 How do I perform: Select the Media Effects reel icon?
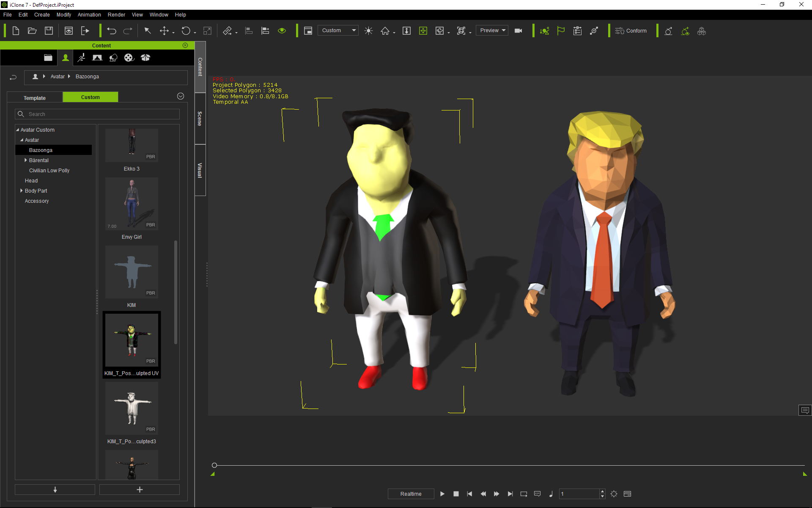tap(129, 58)
